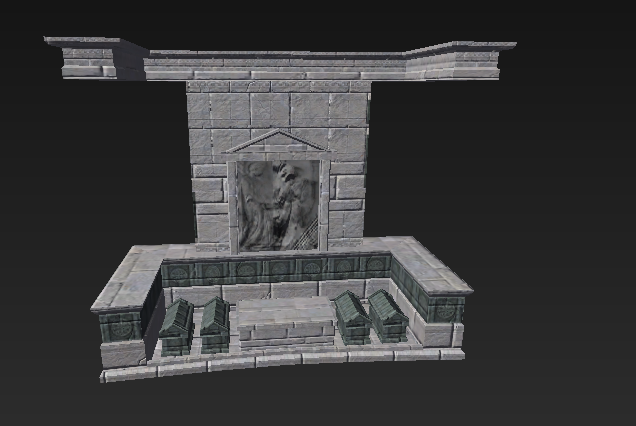Image resolution: width=636 pixels, height=426 pixels.
Task: Pick the stone block wall above the pediment
Action: point(278,108)
